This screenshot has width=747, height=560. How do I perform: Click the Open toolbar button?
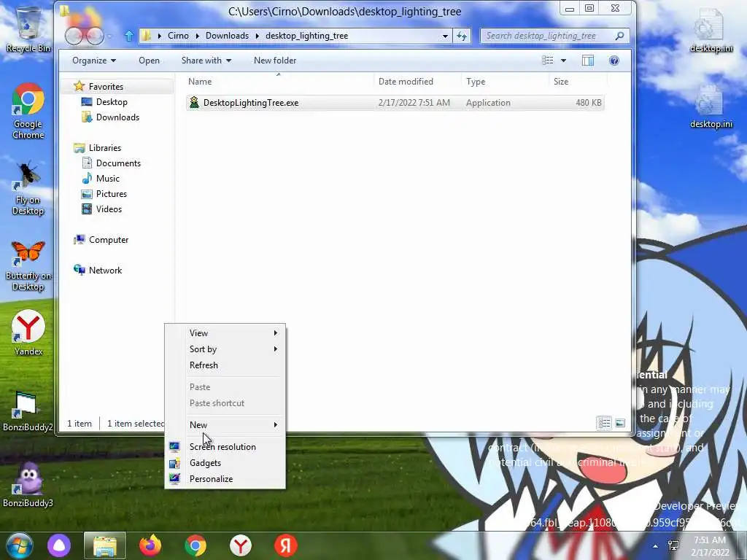click(x=149, y=61)
